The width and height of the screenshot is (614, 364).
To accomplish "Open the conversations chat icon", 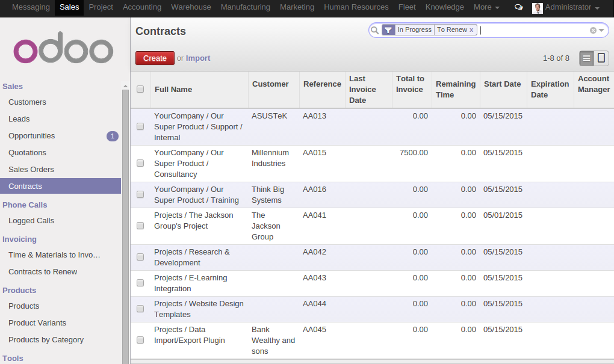I will tap(518, 7).
